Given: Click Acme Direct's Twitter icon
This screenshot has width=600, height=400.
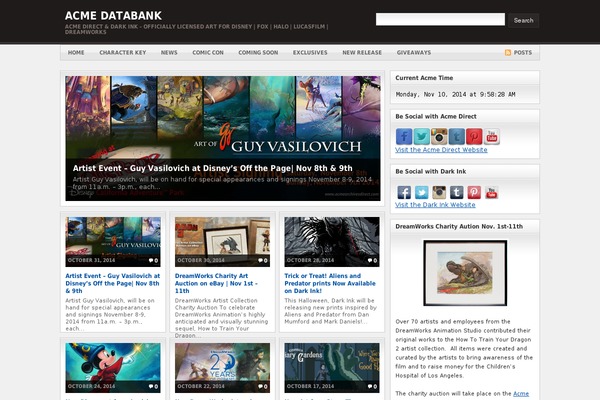Looking at the screenshot, I should tap(421, 136).
